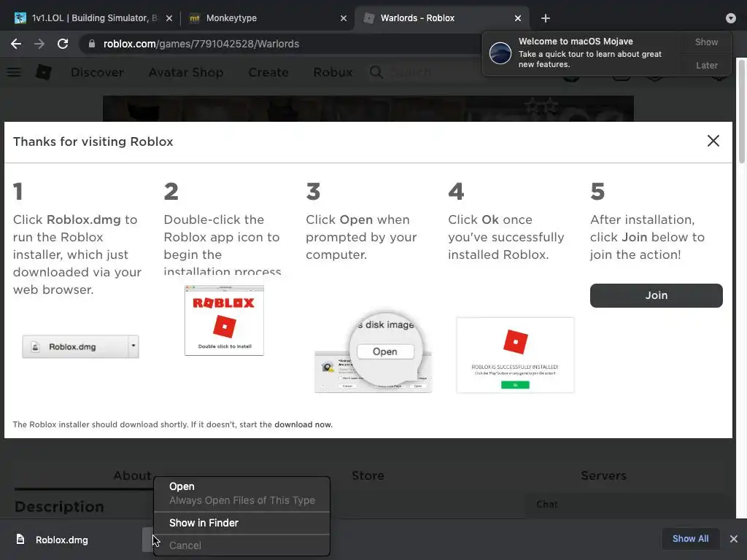Close the Monkeytype tab
747x560 pixels.
tap(344, 18)
